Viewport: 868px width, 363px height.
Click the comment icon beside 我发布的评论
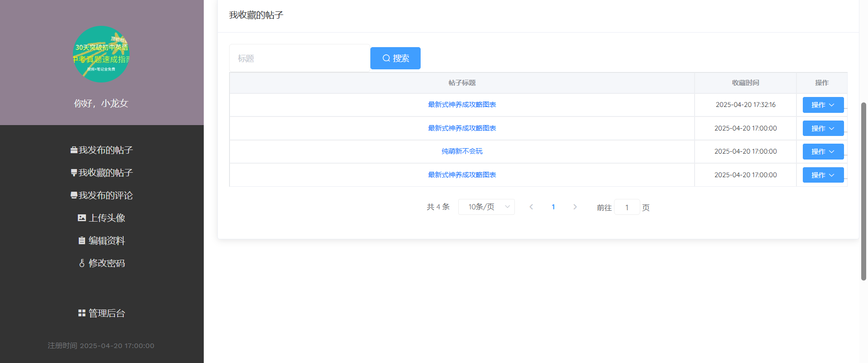[x=74, y=195]
